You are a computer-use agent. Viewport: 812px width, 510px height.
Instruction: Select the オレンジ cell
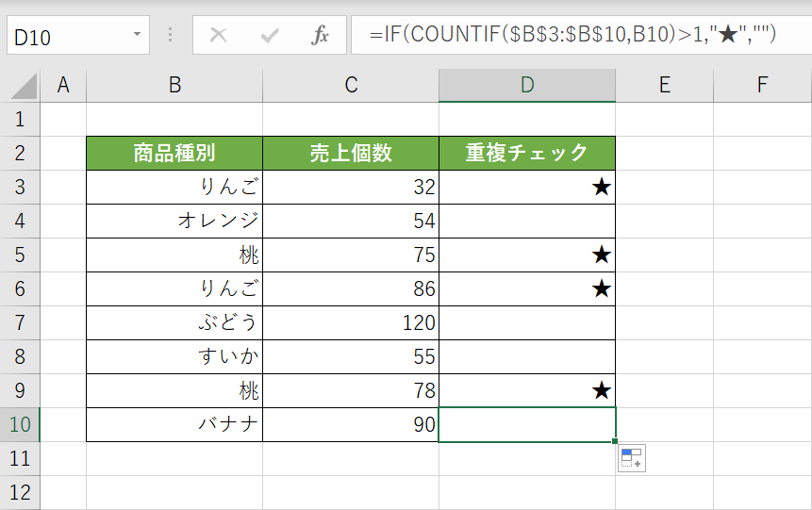pyautogui.click(x=174, y=222)
